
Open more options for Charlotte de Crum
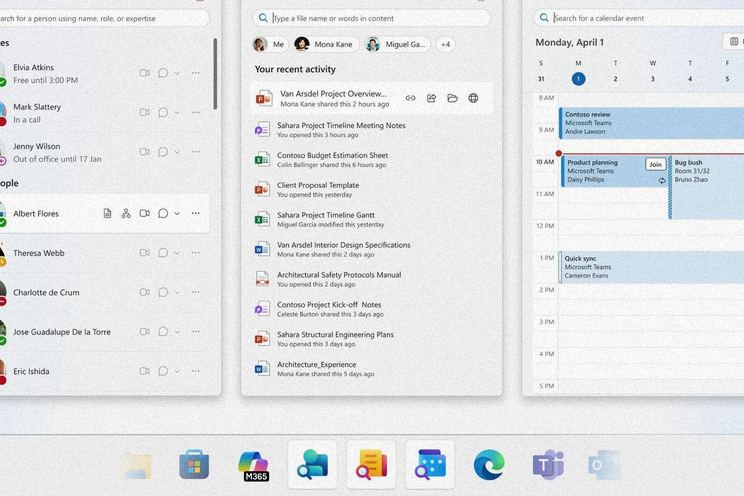click(195, 292)
